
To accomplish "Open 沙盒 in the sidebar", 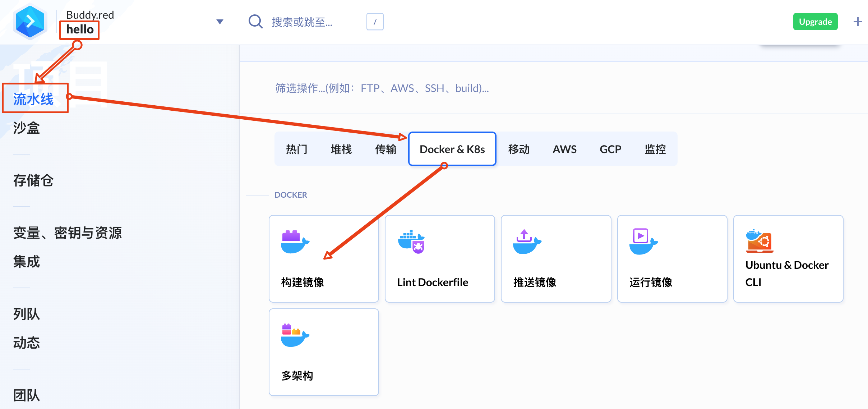I will point(27,128).
